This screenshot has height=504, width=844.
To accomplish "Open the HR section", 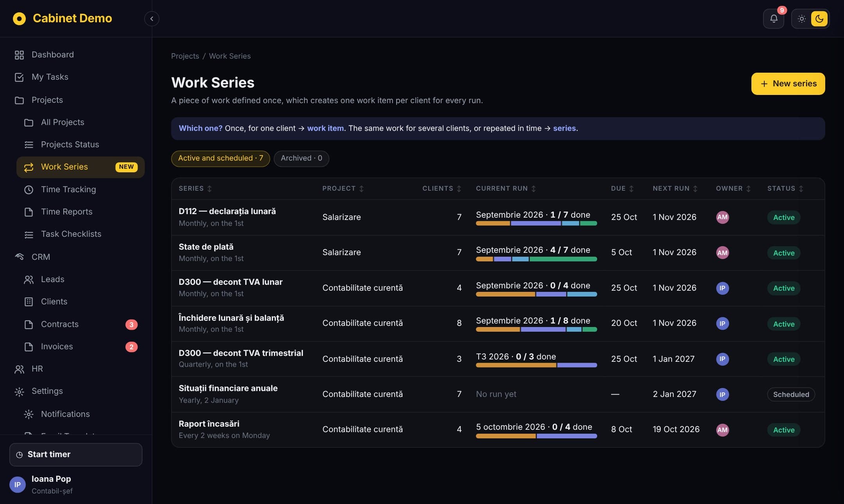I will click(76, 369).
